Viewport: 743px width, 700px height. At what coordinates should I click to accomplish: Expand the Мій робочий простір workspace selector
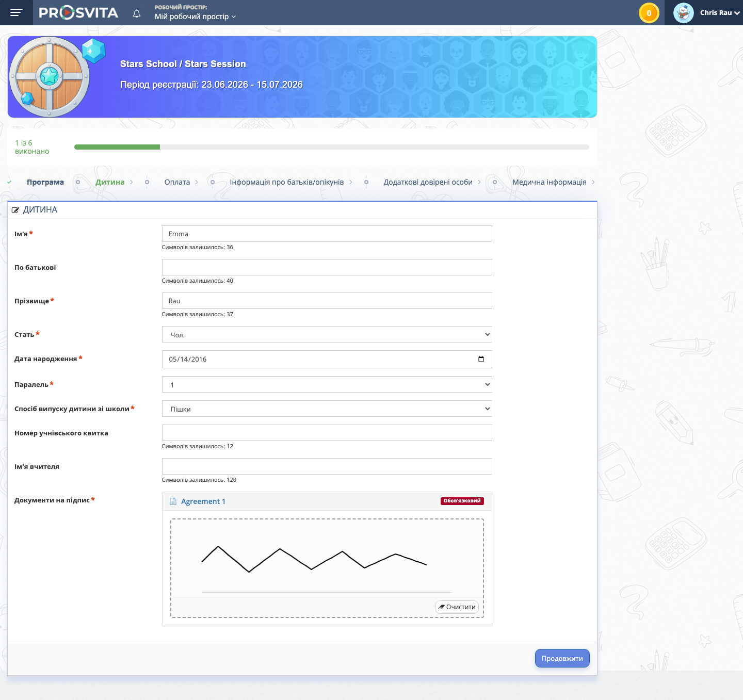(196, 17)
